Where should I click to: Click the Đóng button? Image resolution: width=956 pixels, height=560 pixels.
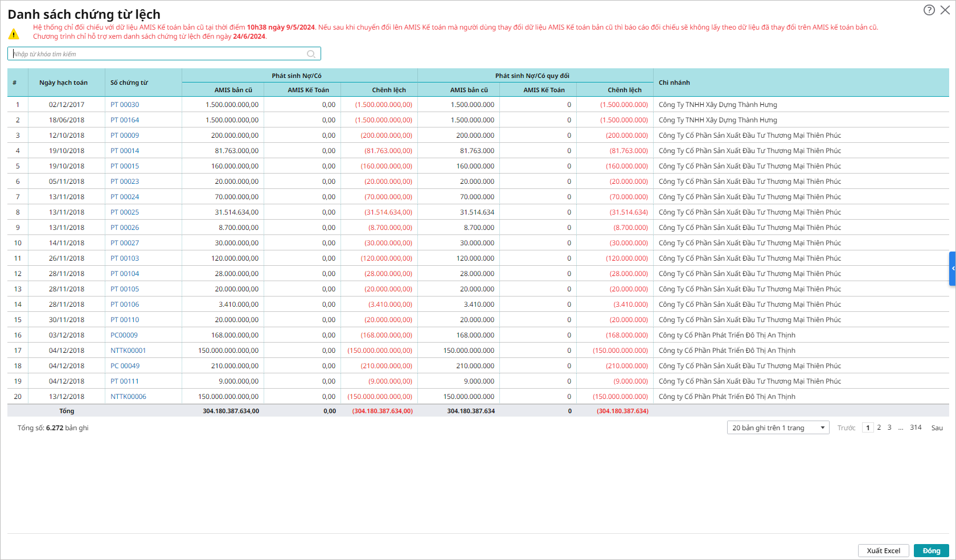[931, 551]
